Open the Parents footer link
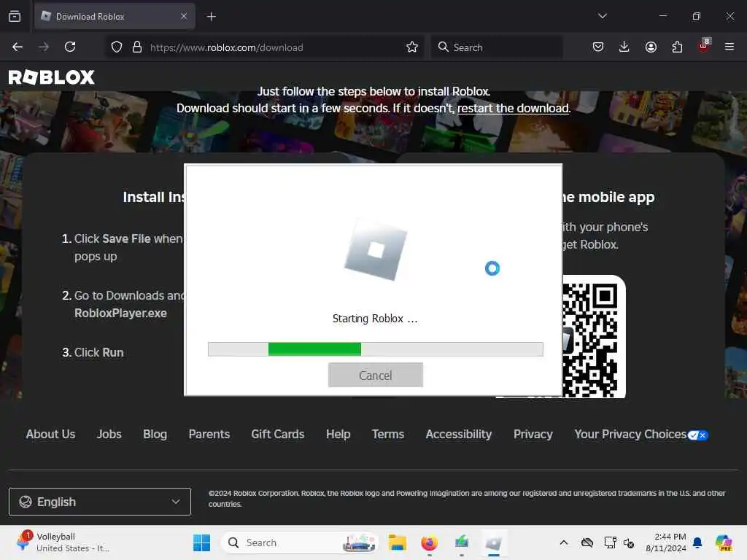Screen dimensions: 747x560 coord(209,435)
